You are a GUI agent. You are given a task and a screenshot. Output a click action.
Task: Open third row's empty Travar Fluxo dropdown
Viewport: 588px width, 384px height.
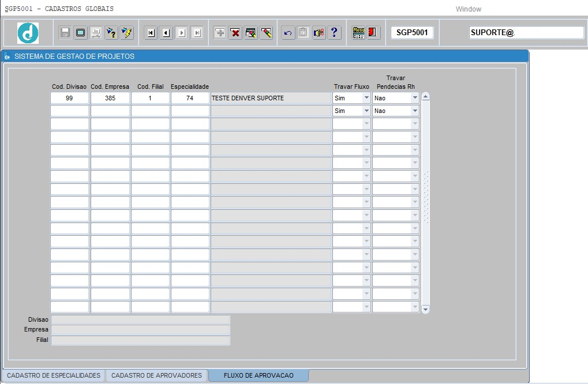click(x=366, y=123)
